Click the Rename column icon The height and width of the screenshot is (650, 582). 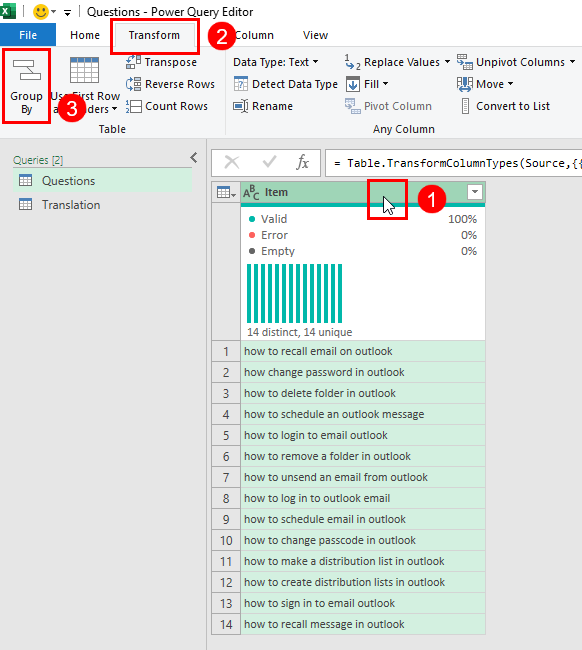[x=240, y=106]
